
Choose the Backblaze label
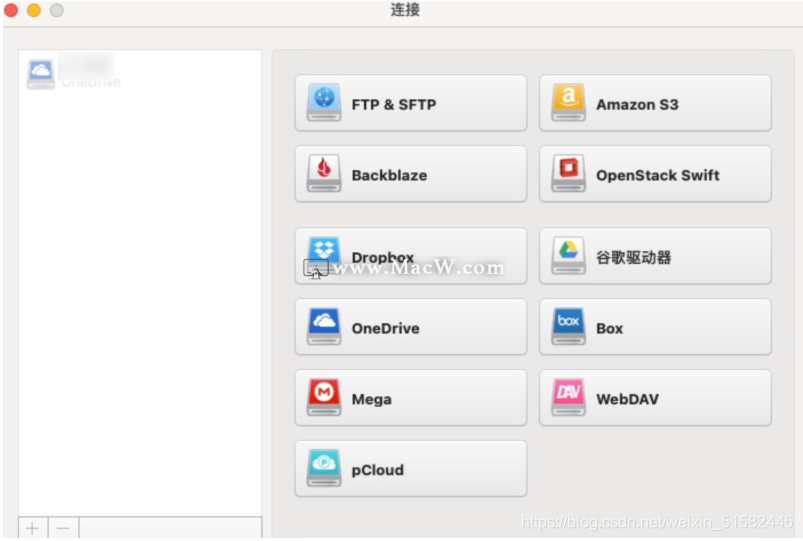pyautogui.click(x=389, y=175)
